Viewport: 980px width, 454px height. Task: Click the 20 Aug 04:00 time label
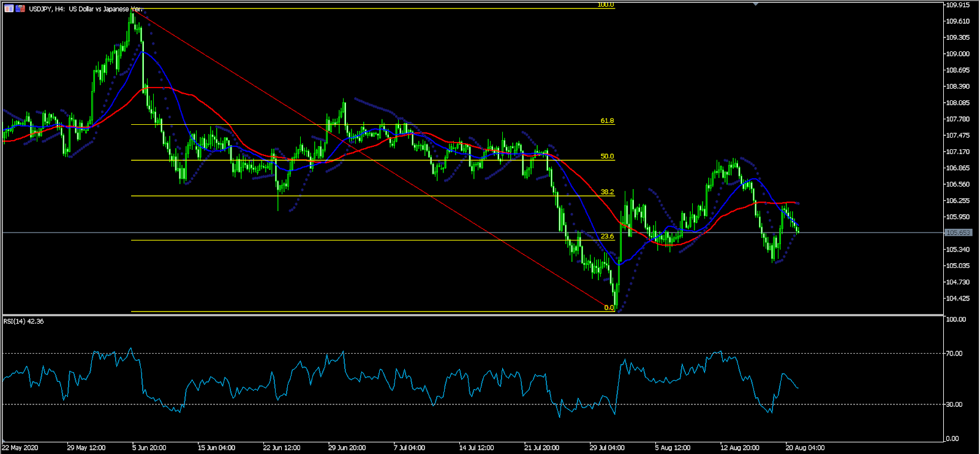[x=805, y=448]
